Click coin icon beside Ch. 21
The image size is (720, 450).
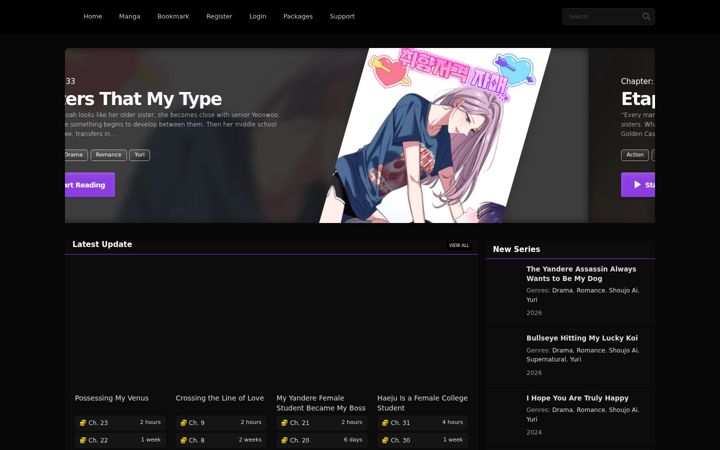click(284, 422)
